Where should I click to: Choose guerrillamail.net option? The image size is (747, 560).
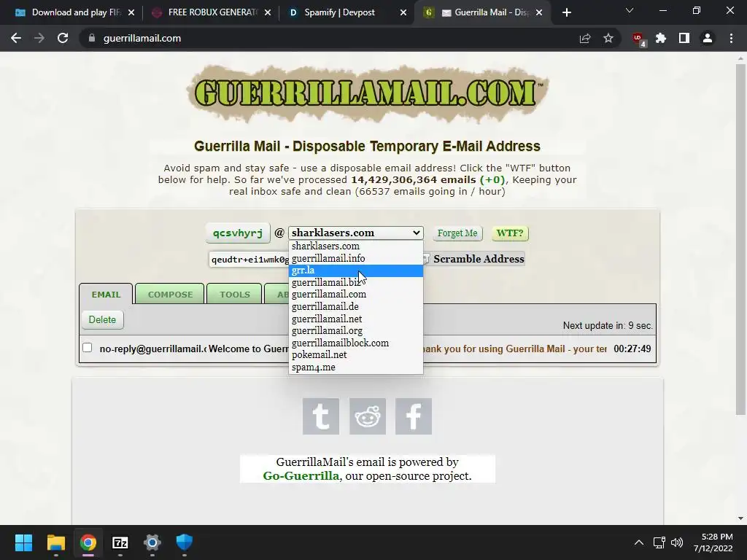click(x=355, y=319)
